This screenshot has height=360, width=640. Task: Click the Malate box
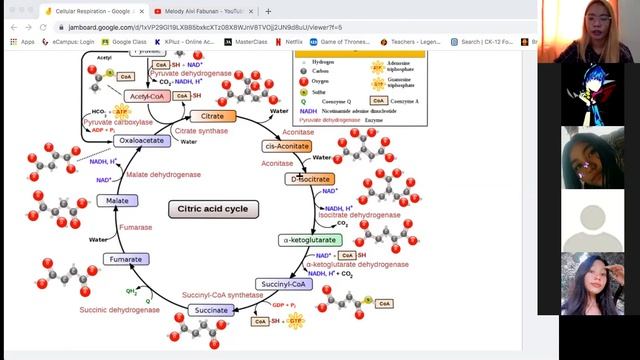click(x=117, y=201)
